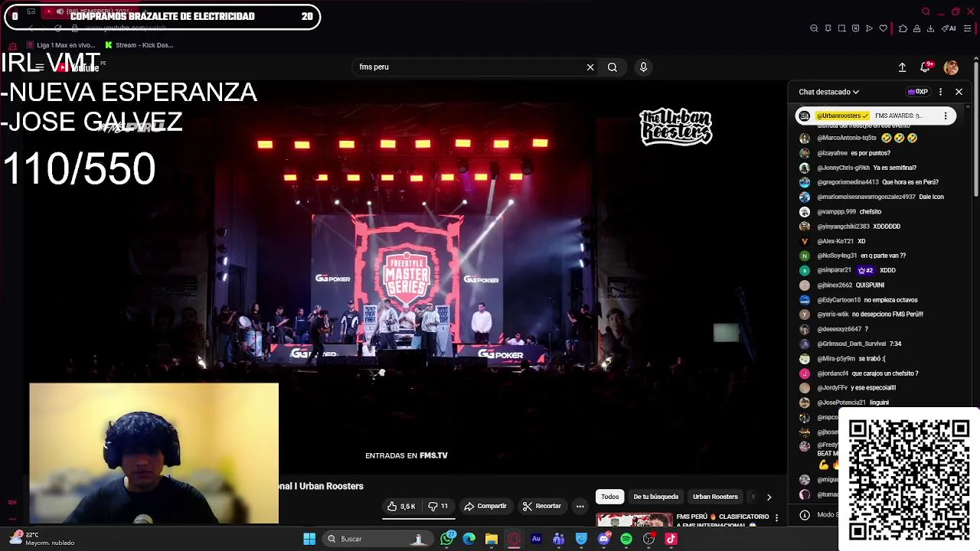This screenshot has width=980, height=551.
Task: Clear the YouTube search box
Action: pos(590,67)
